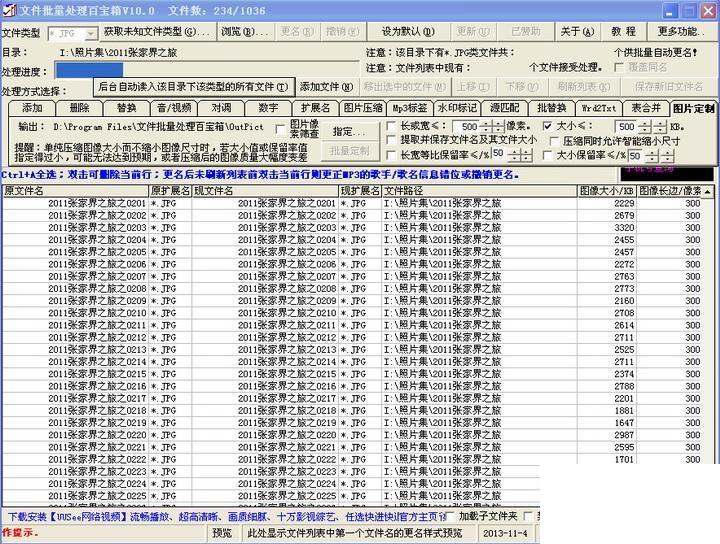The width and height of the screenshot is (720, 544).
Task: Open the 文件类型 *.JPG dropdown arrow
Action: (x=91, y=34)
